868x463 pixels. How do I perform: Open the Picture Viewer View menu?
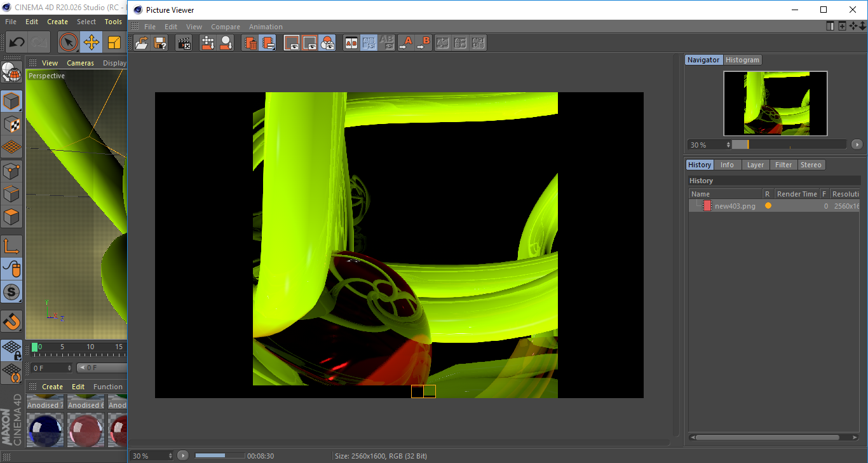(194, 27)
